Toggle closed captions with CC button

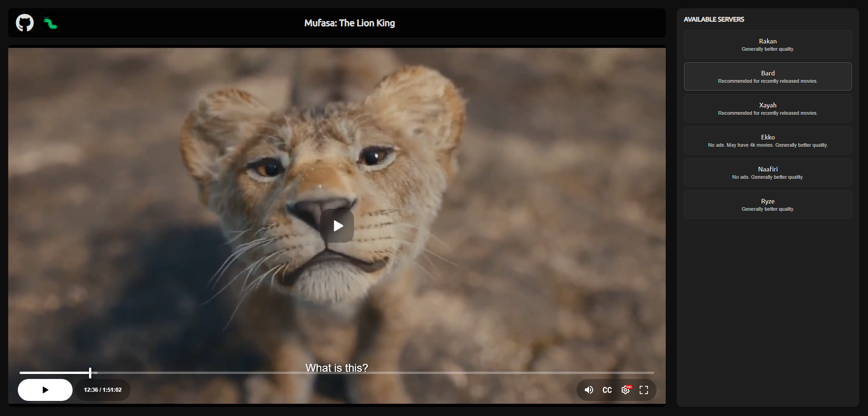pos(607,390)
